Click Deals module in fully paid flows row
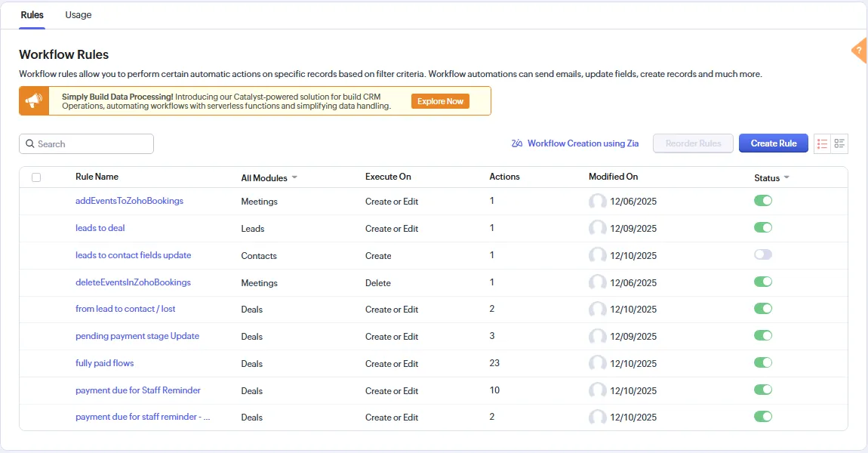This screenshot has width=868, height=453. point(252,364)
